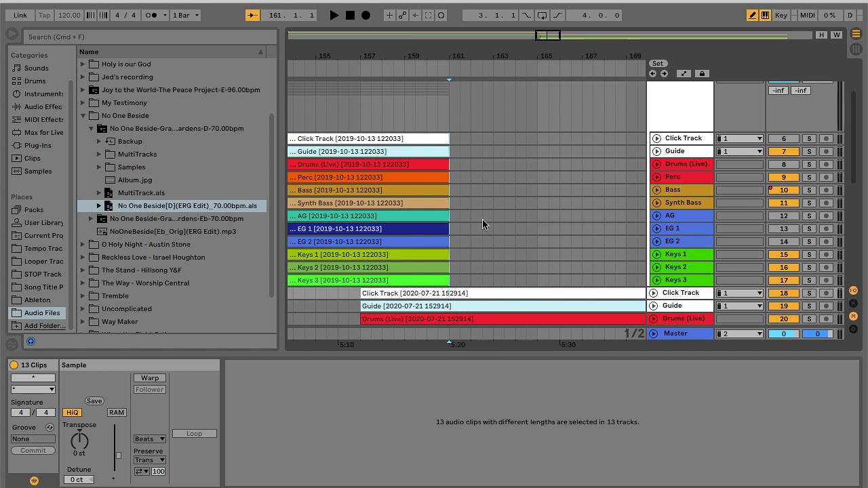Viewport: 868px width, 488px height.
Task: Toggle computer MIDI keyboard icon
Action: (765, 15)
